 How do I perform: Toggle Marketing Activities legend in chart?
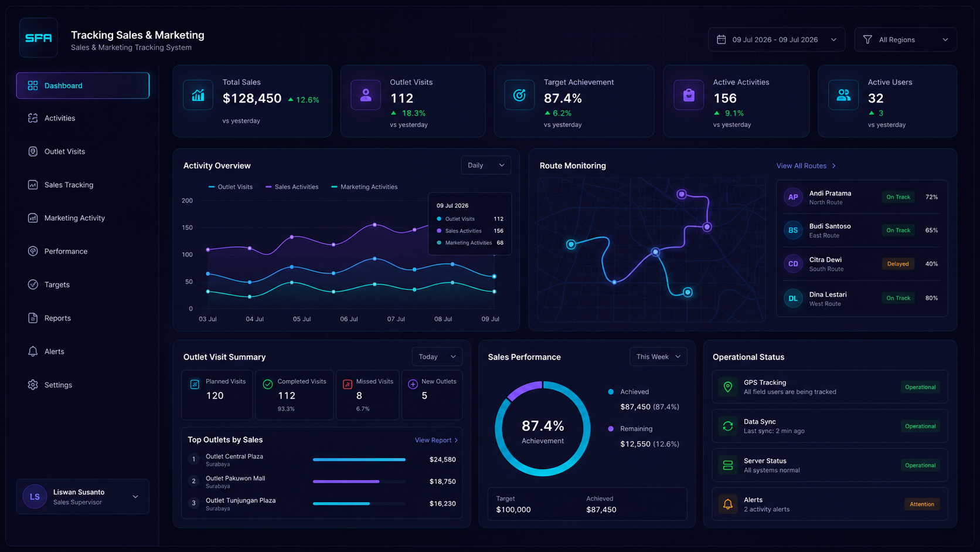364,187
